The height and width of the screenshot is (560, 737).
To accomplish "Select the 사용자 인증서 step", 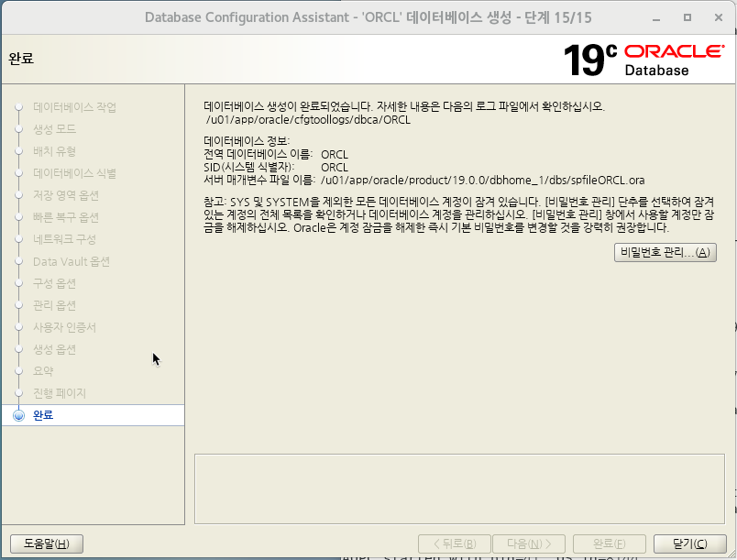I will click(64, 327).
